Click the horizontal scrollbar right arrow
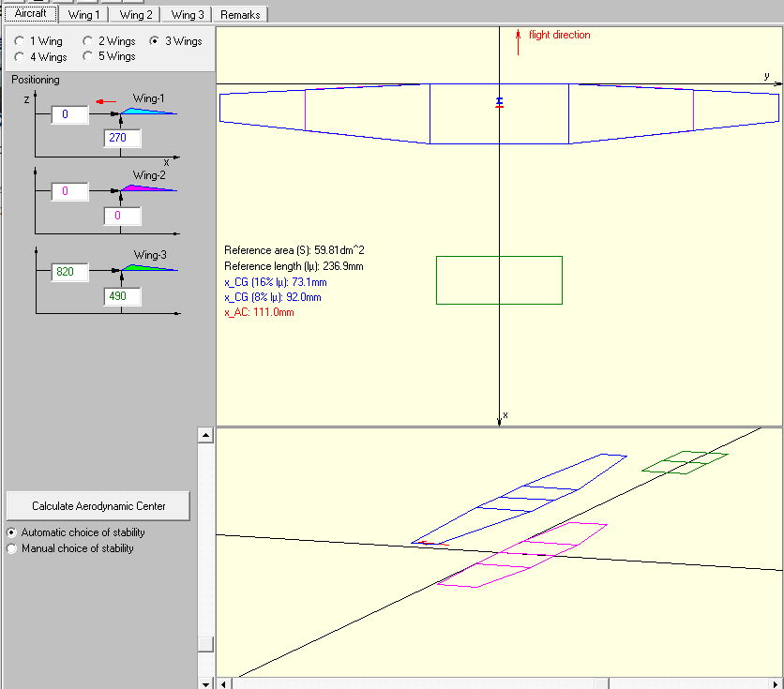 pyautogui.click(x=776, y=683)
